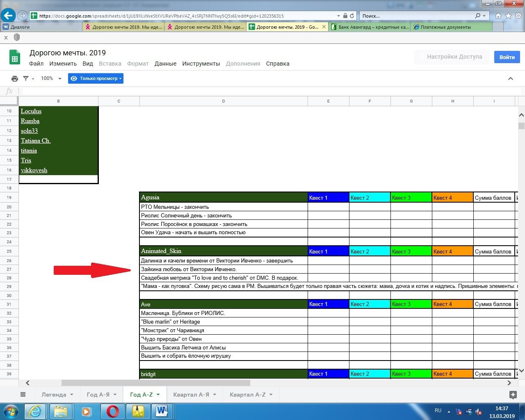Open the filter views icon
525x420 pixels.
point(26,78)
